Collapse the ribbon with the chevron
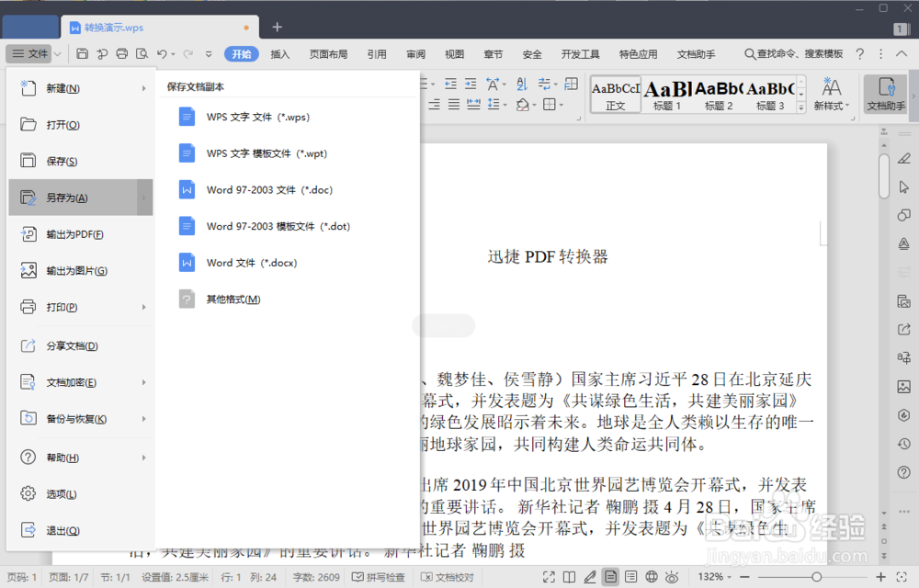 point(902,54)
